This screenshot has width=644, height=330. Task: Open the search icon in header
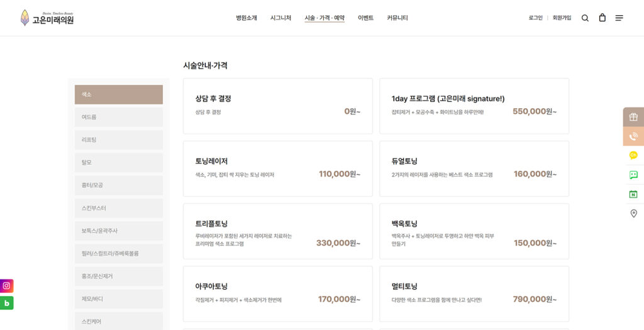click(x=585, y=18)
